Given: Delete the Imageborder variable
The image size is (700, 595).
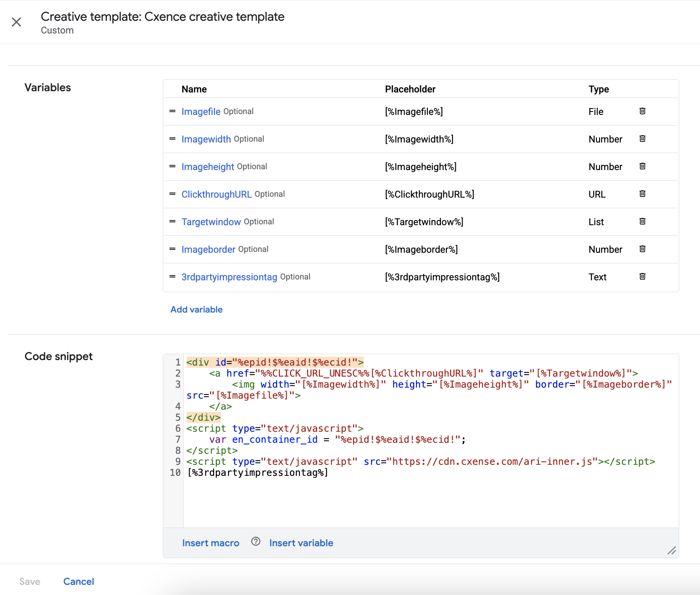Looking at the screenshot, I should pos(642,249).
